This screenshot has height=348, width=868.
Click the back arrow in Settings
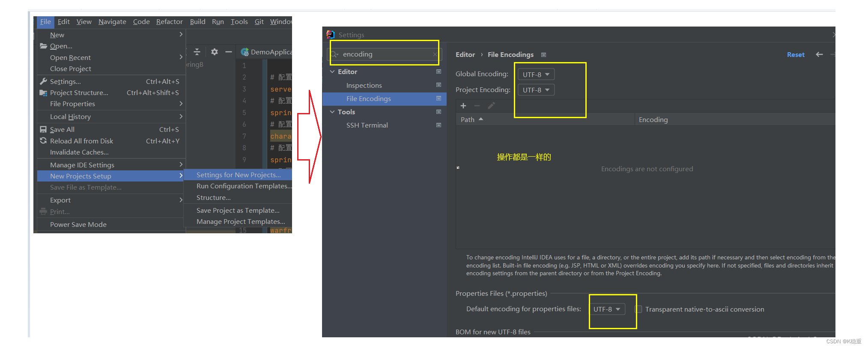[x=819, y=54]
